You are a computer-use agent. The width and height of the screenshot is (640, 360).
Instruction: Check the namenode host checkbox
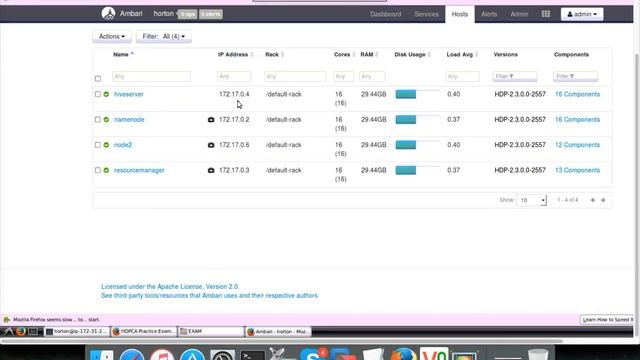tap(98, 120)
